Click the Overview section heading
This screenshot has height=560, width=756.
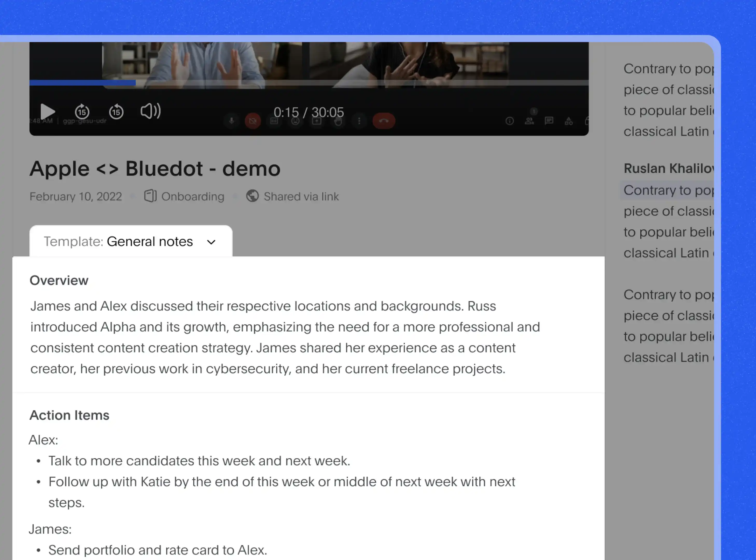coord(59,281)
